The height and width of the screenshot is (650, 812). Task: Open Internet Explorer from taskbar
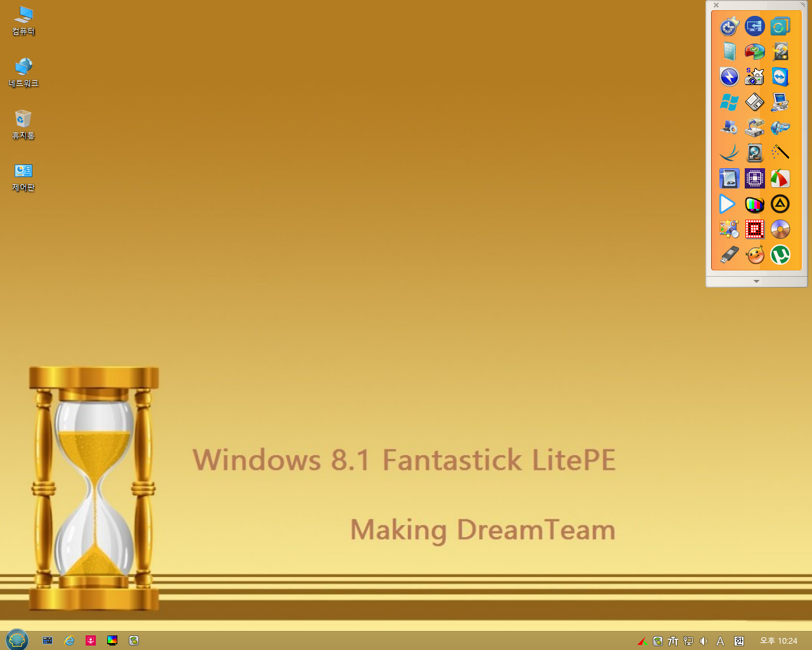pos(69,640)
